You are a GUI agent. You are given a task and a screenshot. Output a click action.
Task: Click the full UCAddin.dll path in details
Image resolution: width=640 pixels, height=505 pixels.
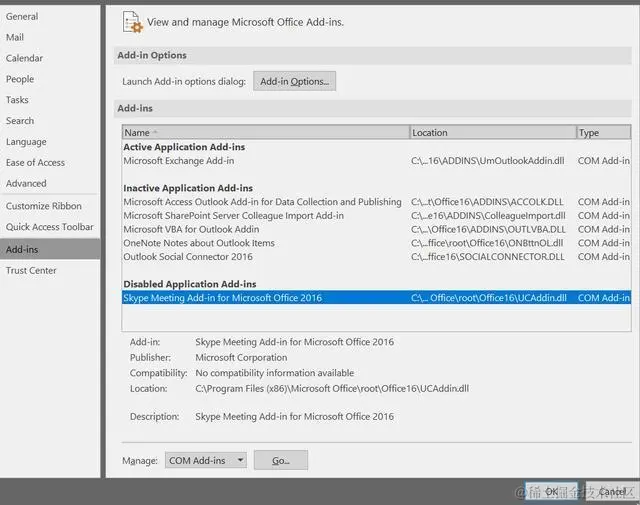(332, 389)
